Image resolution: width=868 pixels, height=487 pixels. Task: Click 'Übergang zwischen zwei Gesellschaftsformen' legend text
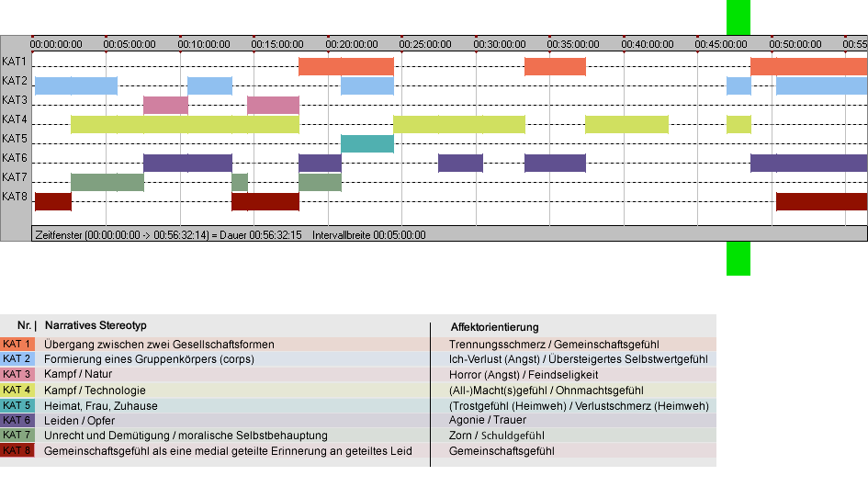click(x=159, y=345)
